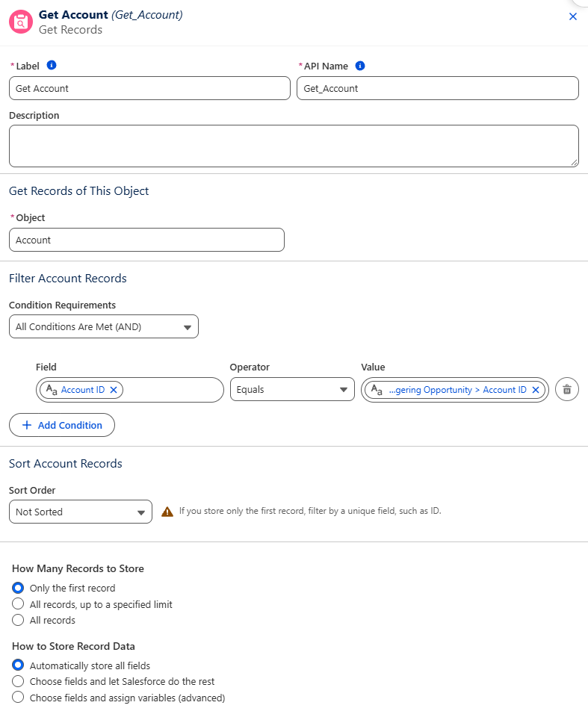Close the Get Account panel
588x717 pixels.
(x=572, y=16)
